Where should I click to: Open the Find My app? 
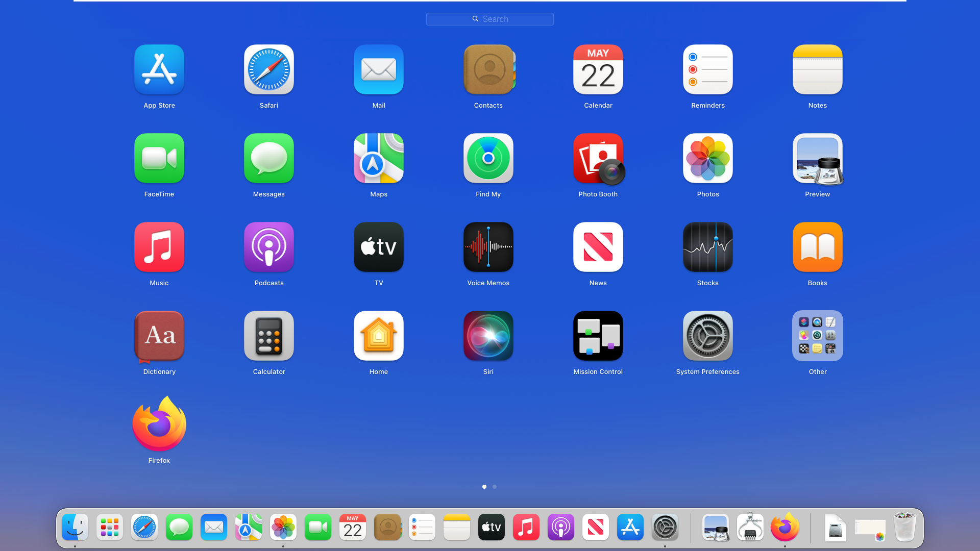pos(488,159)
